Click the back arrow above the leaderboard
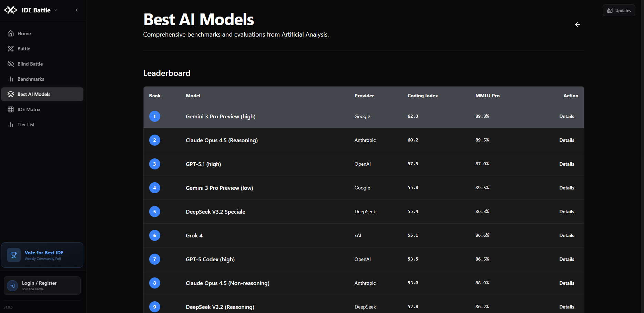 pos(577,25)
